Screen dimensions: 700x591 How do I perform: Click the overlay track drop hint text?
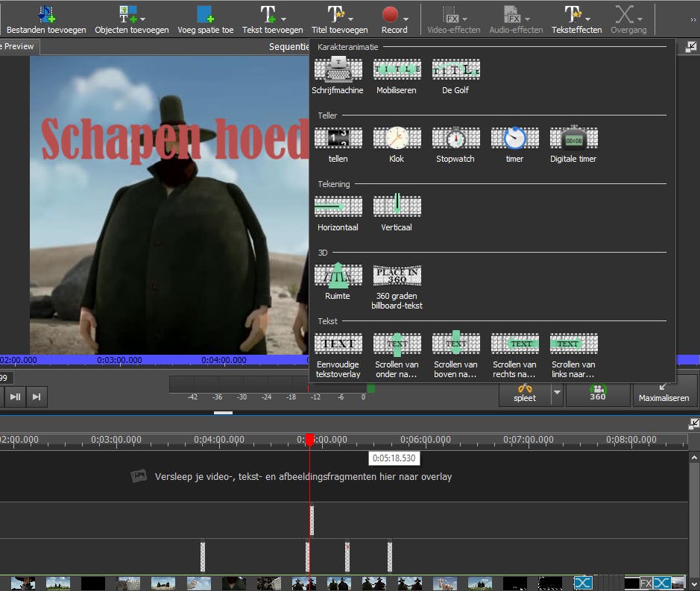click(303, 477)
